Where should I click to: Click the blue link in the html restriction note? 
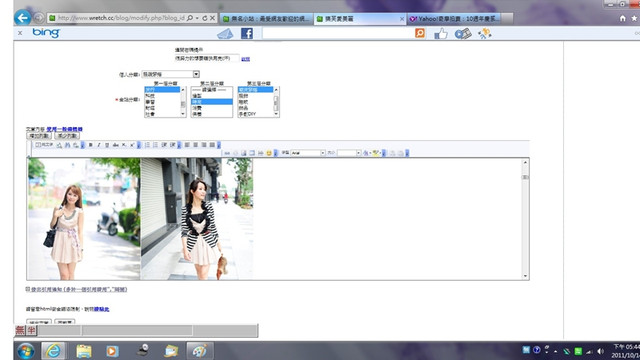coord(102,309)
